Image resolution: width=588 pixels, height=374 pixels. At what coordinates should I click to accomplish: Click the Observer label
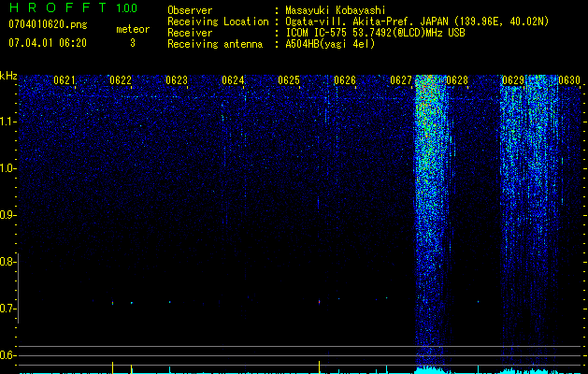click(x=190, y=10)
